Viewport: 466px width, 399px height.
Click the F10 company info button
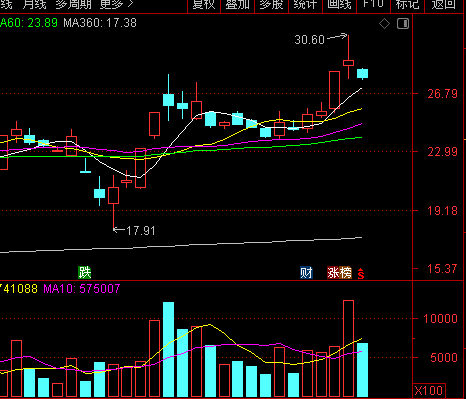click(x=373, y=5)
